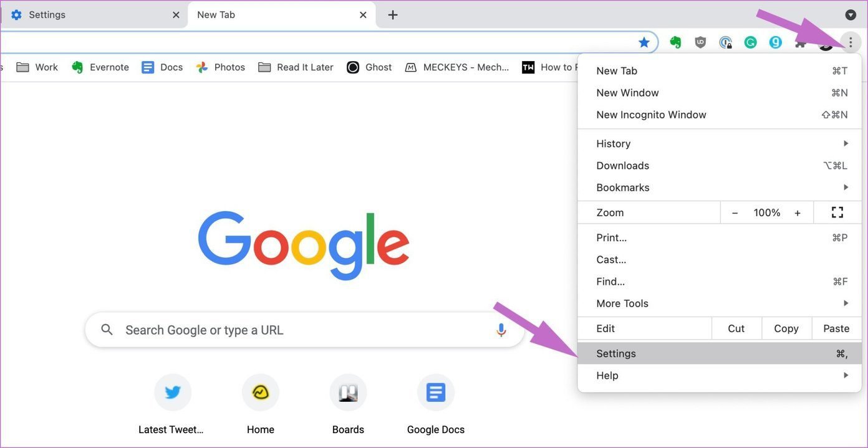Image resolution: width=868 pixels, height=448 pixels.
Task: Click the blue 'g' extension icon
Action: [x=776, y=42]
